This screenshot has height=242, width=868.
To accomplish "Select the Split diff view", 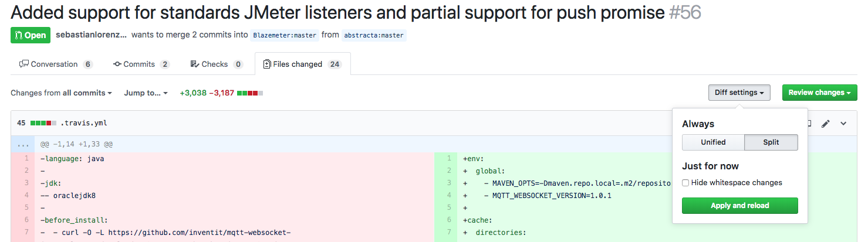I will (771, 142).
